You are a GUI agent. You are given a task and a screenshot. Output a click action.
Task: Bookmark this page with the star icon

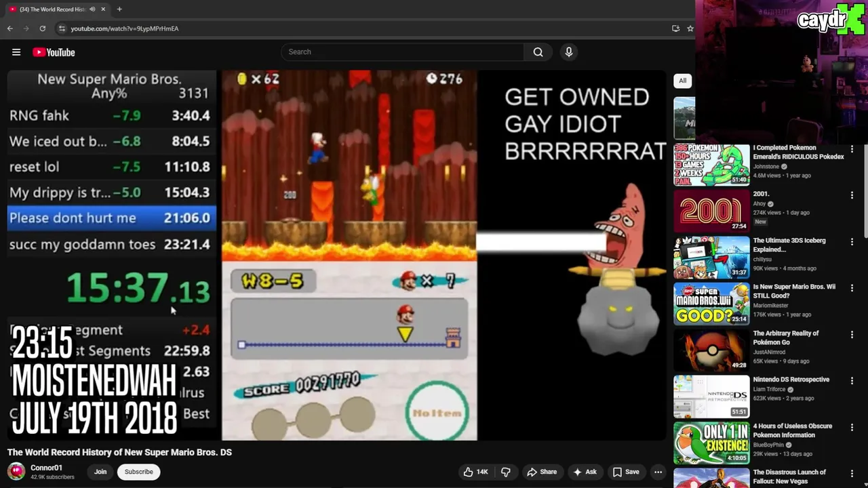coord(690,28)
